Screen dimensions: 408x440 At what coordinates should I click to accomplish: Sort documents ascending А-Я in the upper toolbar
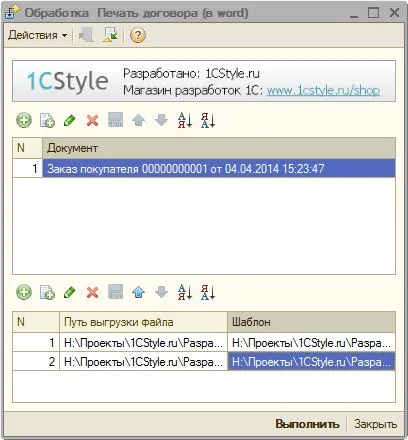point(185,120)
